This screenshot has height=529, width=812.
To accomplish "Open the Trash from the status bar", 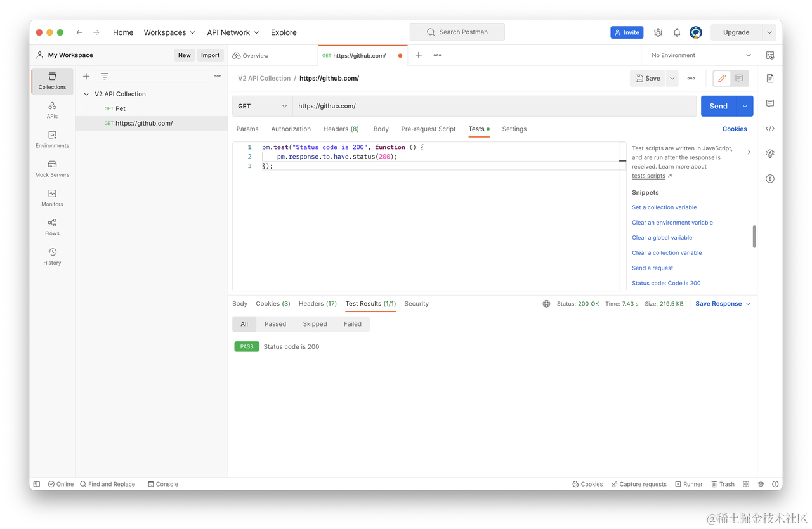I will [723, 483].
